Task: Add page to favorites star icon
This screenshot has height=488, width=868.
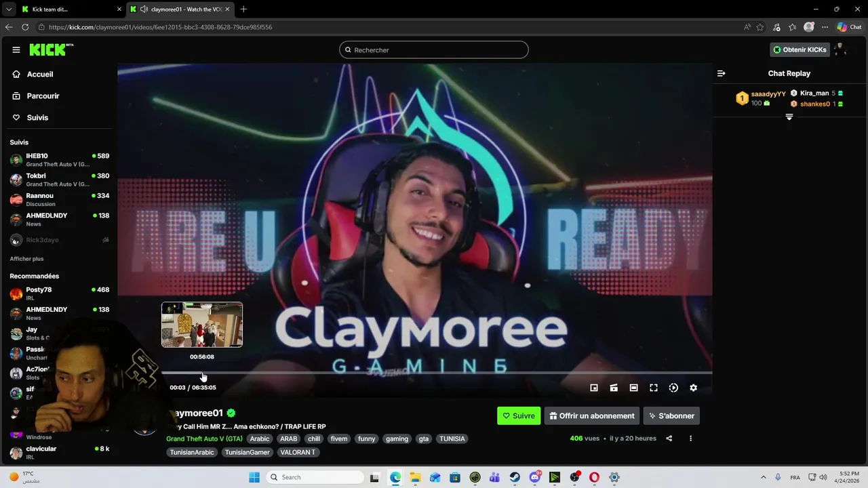Action: (760, 27)
